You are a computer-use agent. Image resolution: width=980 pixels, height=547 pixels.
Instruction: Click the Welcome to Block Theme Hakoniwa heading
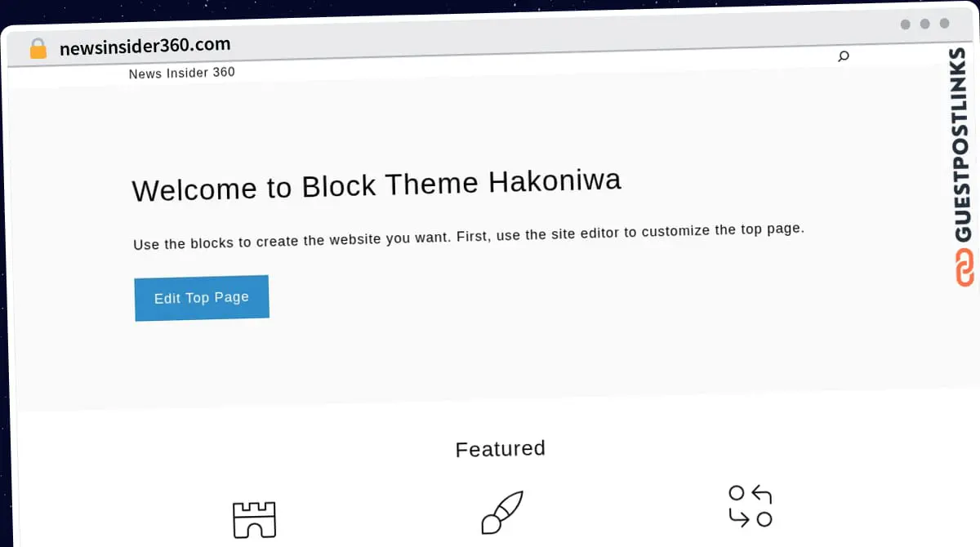pyautogui.click(x=376, y=185)
